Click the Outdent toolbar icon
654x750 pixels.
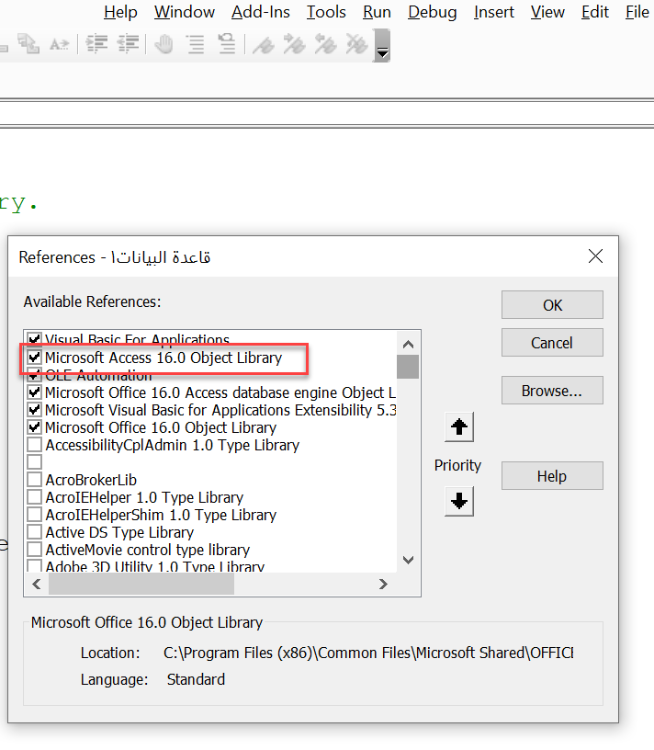pyautogui.click(x=128, y=44)
